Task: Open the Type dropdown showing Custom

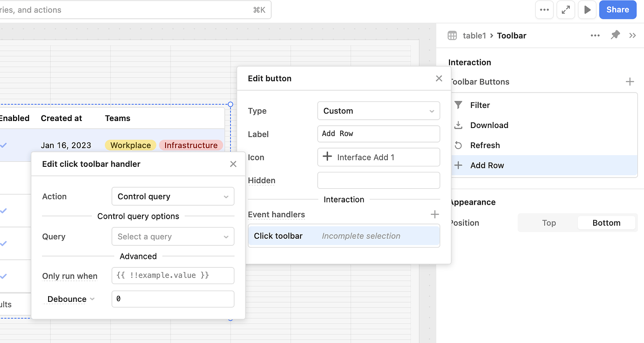Action: [378, 111]
